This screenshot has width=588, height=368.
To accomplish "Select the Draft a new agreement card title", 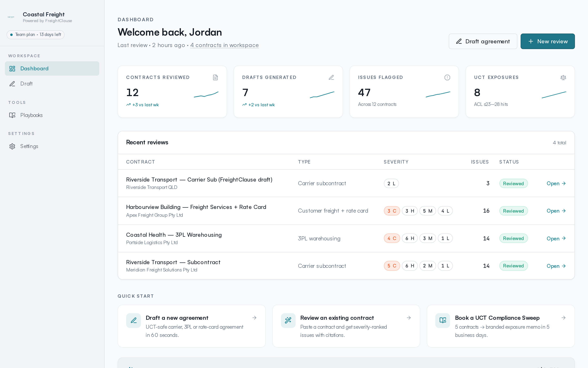I will [x=177, y=318].
